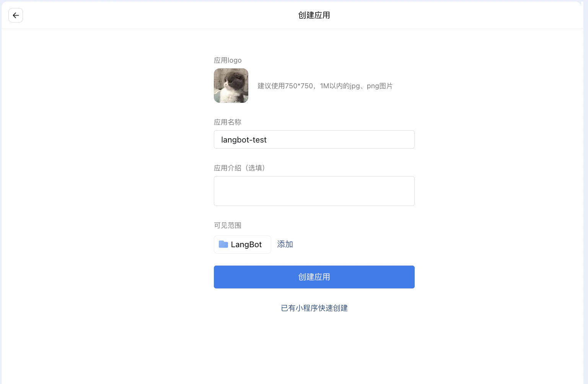Select the LangBot visibility scope chip

tap(242, 244)
